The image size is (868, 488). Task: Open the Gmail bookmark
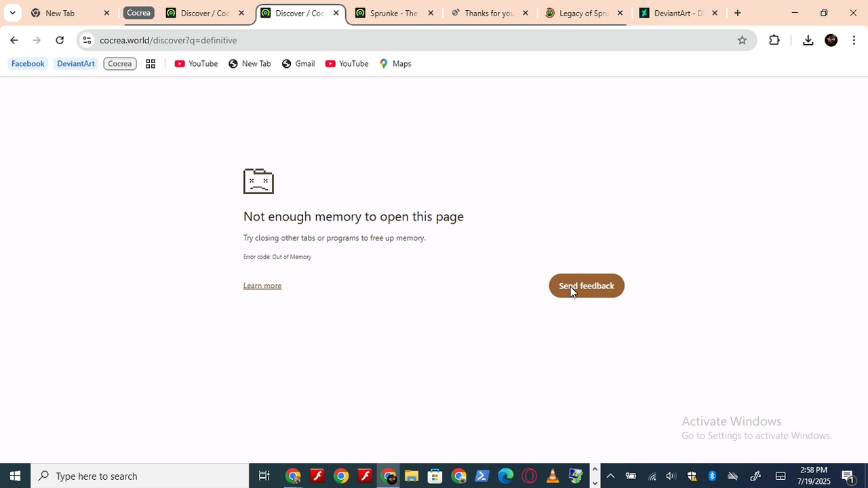point(298,64)
